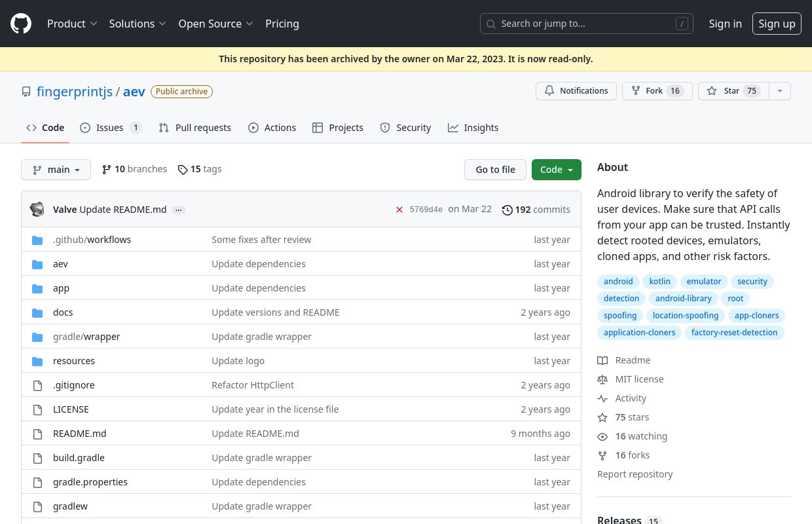Viewport: 812px width, 524px height.
Task: Click the Sign in link
Action: click(x=725, y=24)
